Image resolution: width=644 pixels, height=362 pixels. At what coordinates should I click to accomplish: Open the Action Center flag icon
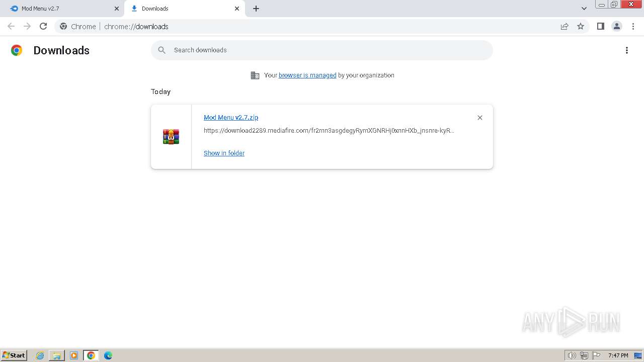pyautogui.click(x=596, y=355)
